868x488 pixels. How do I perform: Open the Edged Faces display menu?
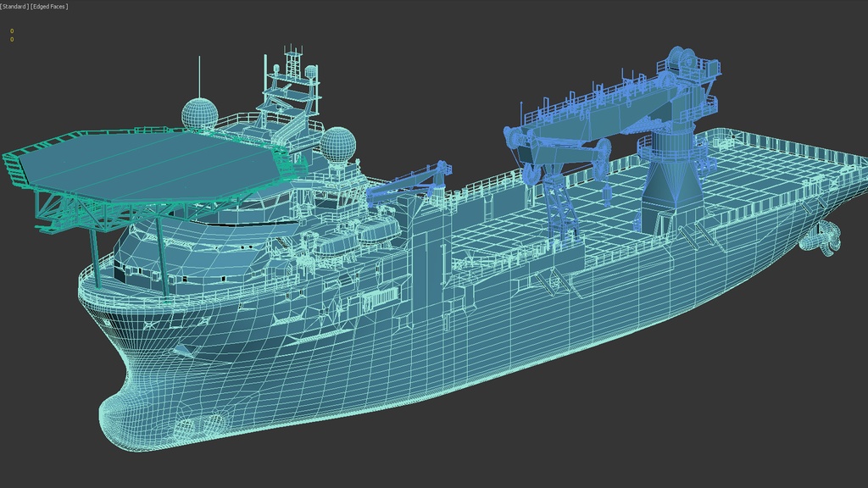pos(49,7)
